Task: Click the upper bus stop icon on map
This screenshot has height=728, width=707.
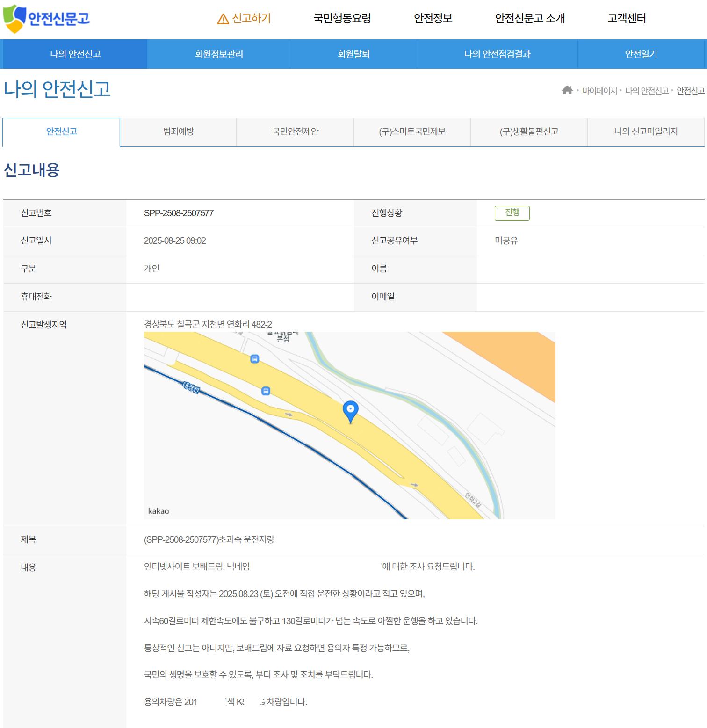Action: [255, 359]
